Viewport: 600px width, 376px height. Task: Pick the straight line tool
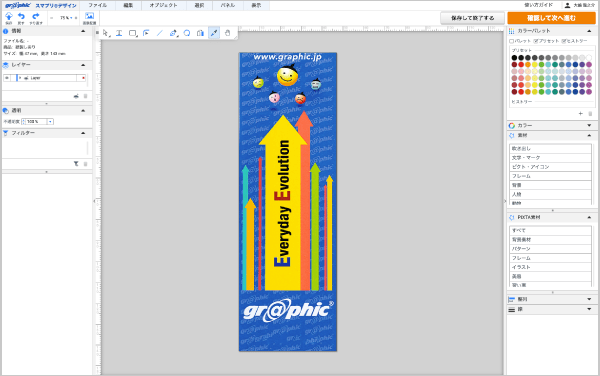pos(160,33)
